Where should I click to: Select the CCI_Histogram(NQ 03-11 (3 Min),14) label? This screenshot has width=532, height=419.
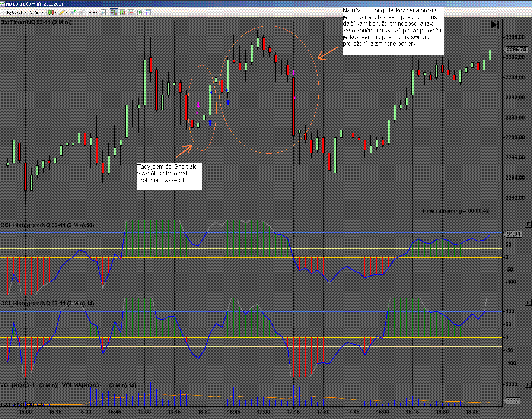point(47,304)
